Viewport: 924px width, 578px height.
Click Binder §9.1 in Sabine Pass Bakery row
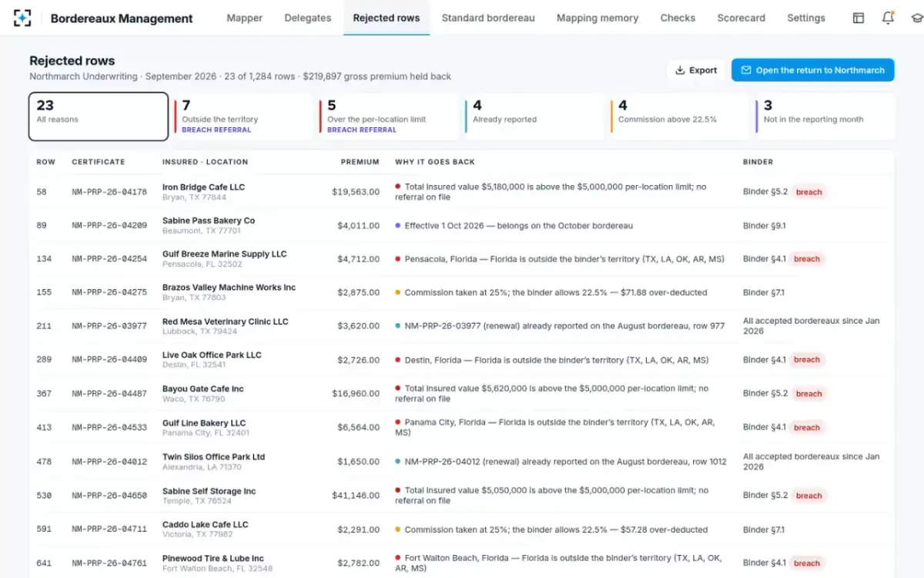coord(765,226)
